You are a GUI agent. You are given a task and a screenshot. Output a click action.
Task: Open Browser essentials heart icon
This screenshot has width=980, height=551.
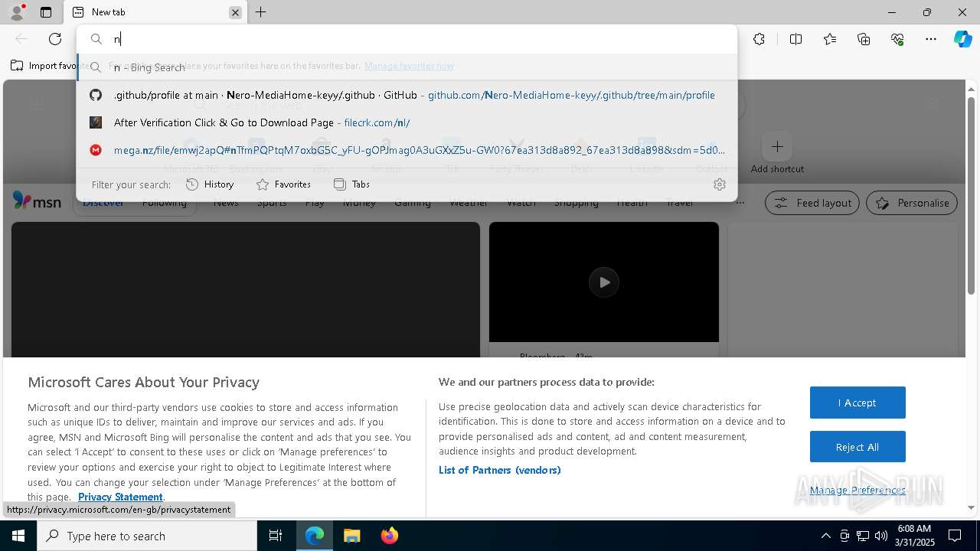[x=897, y=39]
